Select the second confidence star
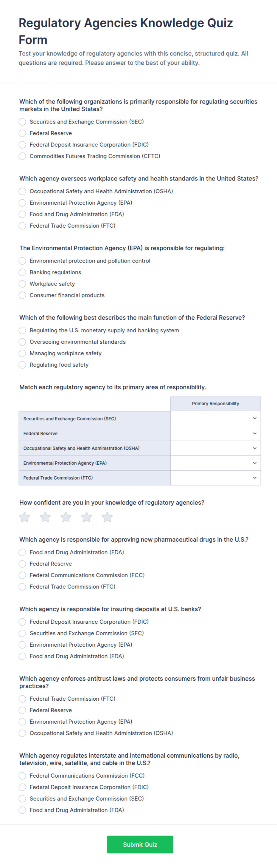The height and width of the screenshot is (868, 277). 45,517
